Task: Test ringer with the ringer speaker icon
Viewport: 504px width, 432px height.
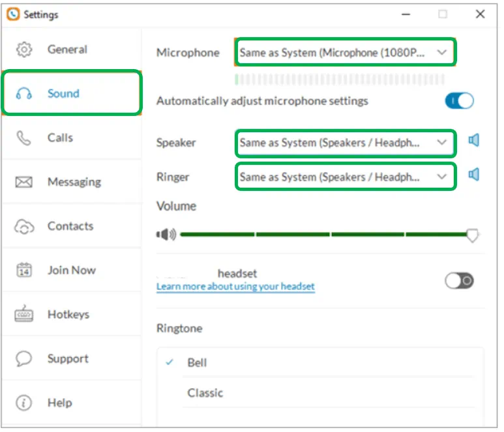Action: [x=474, y=175]
